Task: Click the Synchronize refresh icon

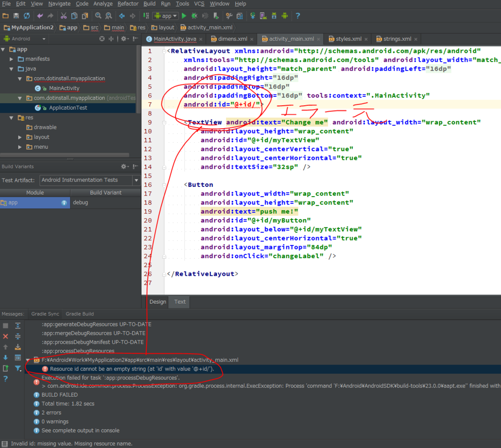Action: (27, 16)
